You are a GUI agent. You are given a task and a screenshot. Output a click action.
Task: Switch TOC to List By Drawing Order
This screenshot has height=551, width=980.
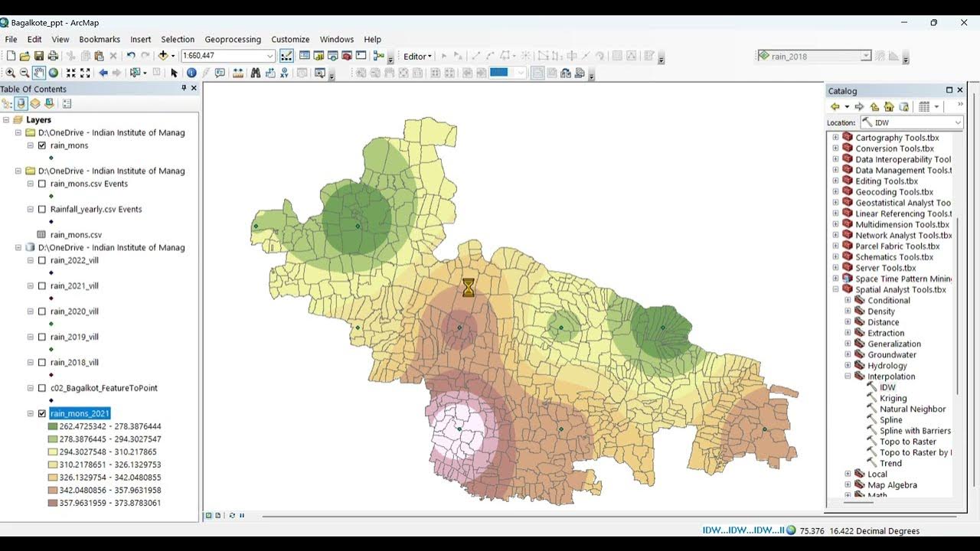[x=7, y=103]
